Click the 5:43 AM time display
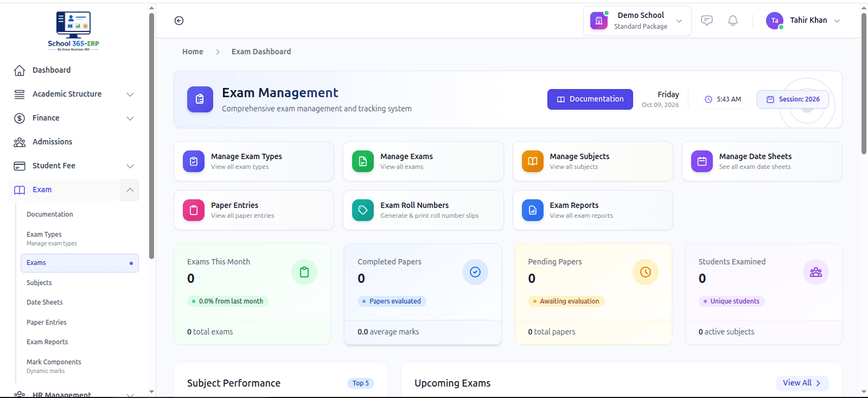Screen dimensions: 868x398 pyautogui.click(x=723, y=99)
